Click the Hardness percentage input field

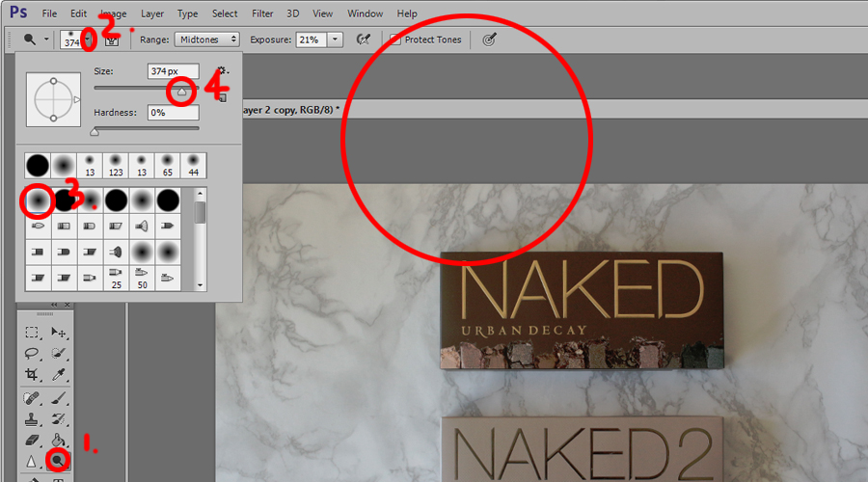pyautogui.click(x=174, y=113)
